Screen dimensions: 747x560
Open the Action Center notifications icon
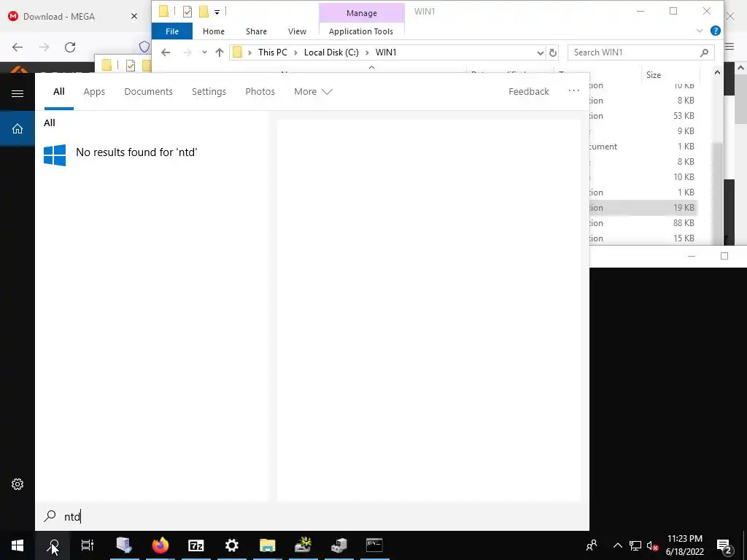point(724,546)
